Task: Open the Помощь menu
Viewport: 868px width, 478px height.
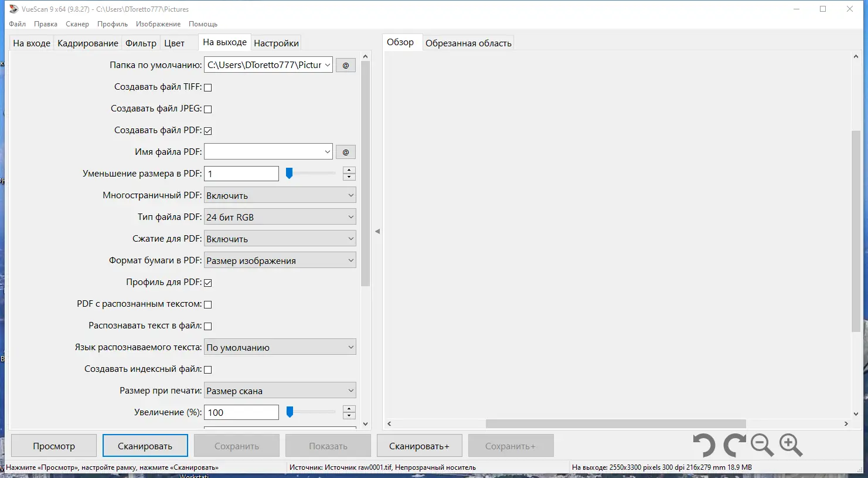Action: 203,24
